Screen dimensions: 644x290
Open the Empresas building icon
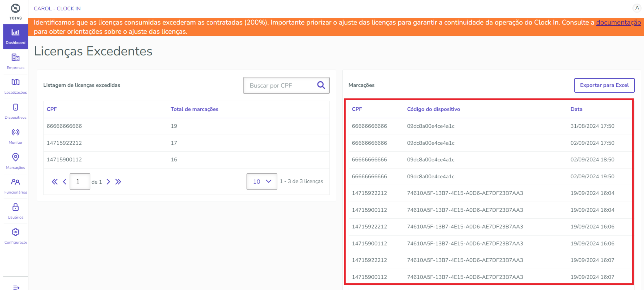click(x=15, y=58)
